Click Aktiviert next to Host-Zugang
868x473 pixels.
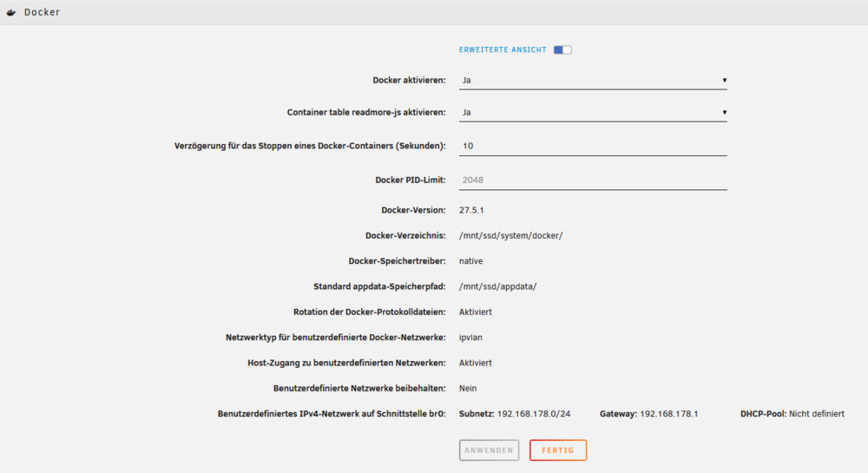tap(476, 363)
